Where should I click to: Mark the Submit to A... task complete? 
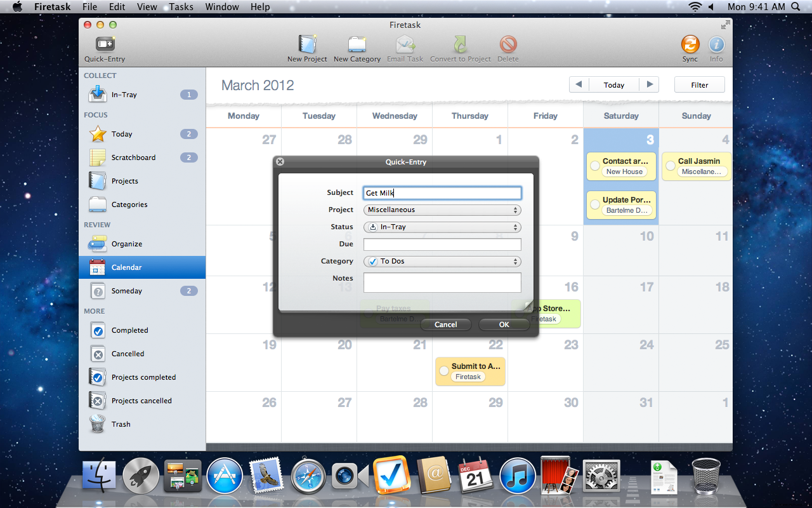click(444, 371)
